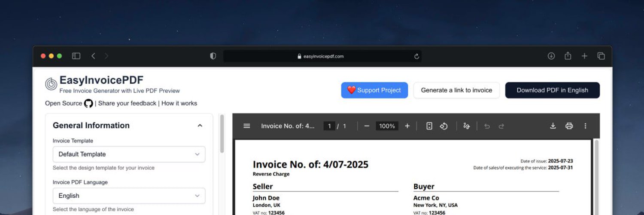This screenshot has width=644, height=215.
Task: Click the easyinvoicepdf.com address bar
Action: [322, 56]
